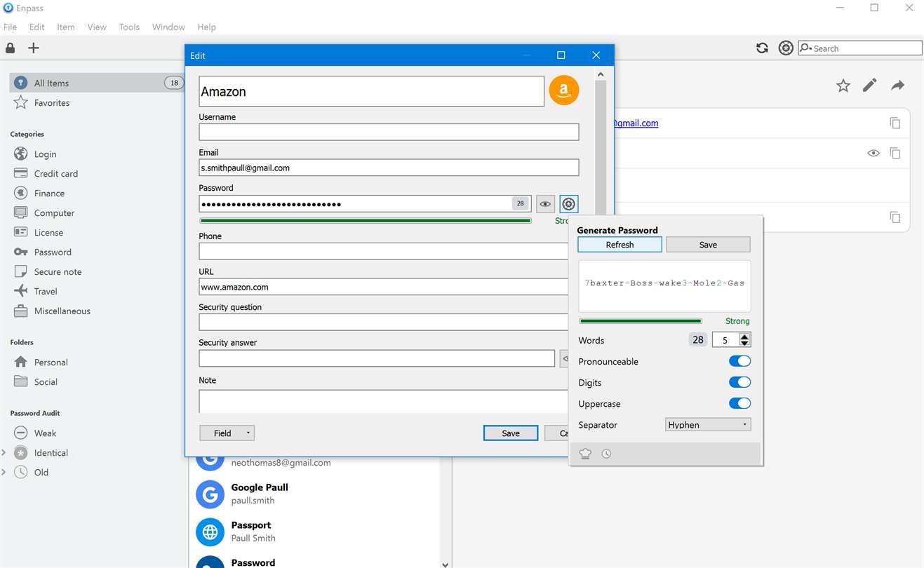The height and width of the screenshot is (568, 924).
Task: Click copy icon beside the detail panel eye
Action: (x=895, y=153)
